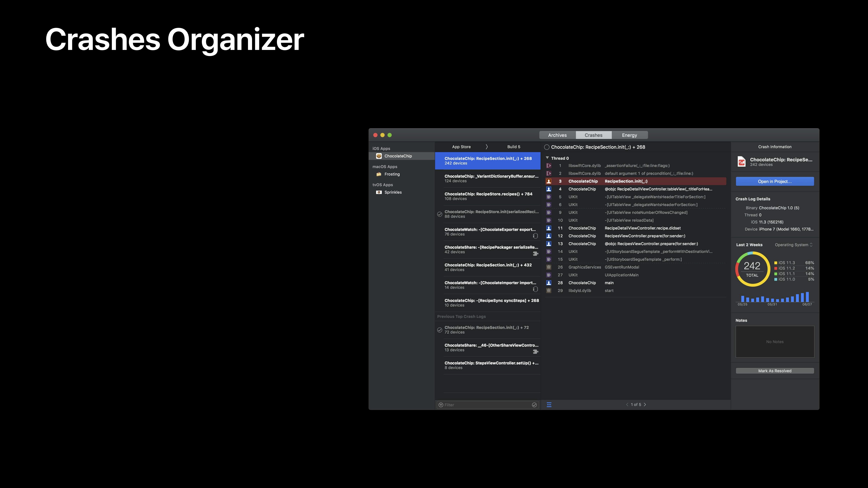Screen dimensions: 868x488
Task: Click the Mark As Resolved button
Action: pyautogui.click(x=775, y=371)
